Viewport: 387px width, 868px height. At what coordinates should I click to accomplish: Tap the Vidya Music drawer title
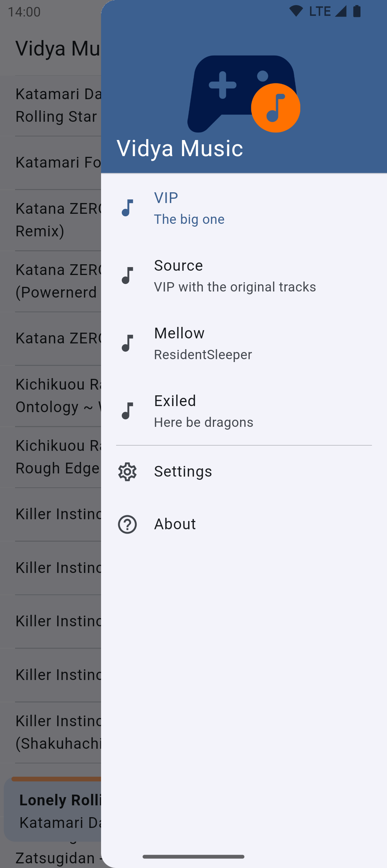point(180,148)
